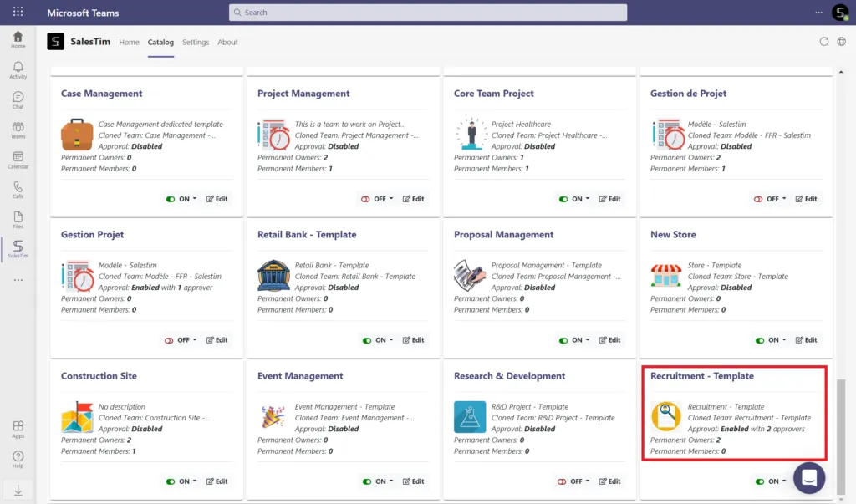This screenshot has height=504, width=856.
Task: Edit the Retail Bank - Template
Action: [413, 340]
